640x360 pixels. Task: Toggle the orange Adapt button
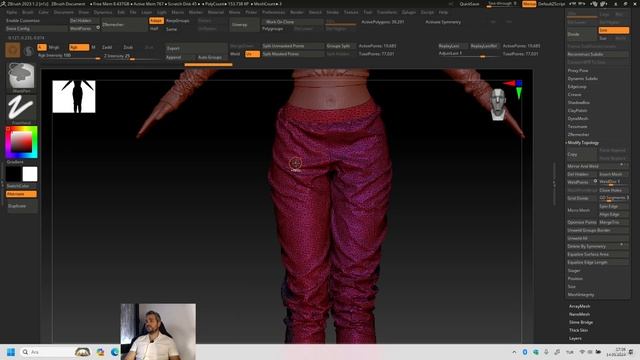coord(156,21)
